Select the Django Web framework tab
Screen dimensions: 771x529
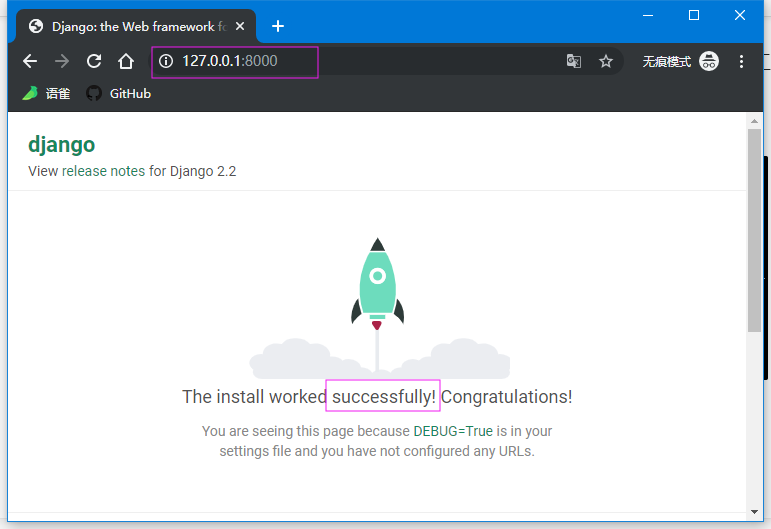point(136,26)
